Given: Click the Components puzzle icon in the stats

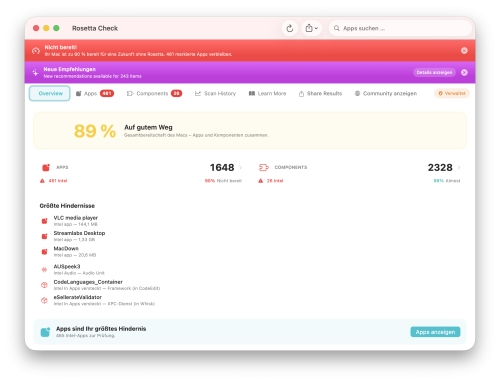Looking at the screenshot, I should click(x=264, y=167).
